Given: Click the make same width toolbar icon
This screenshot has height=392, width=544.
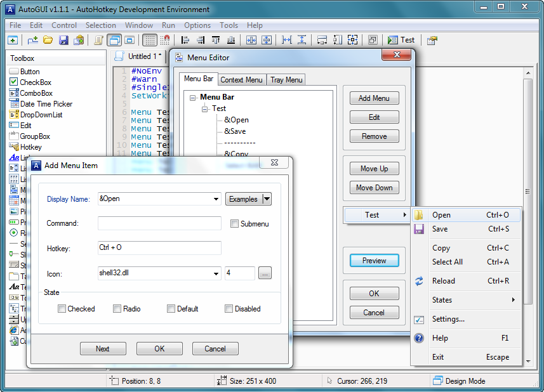Looking at the screenshot, I should point(288,39).
